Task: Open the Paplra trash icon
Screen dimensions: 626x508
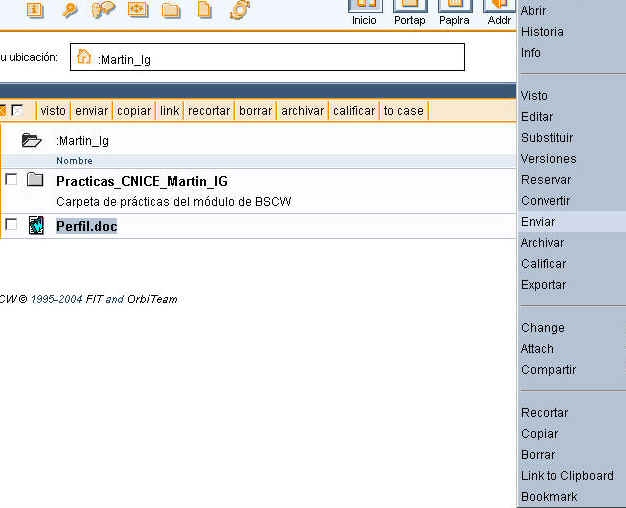Action: pyautogui.click(x=454, y=8)
